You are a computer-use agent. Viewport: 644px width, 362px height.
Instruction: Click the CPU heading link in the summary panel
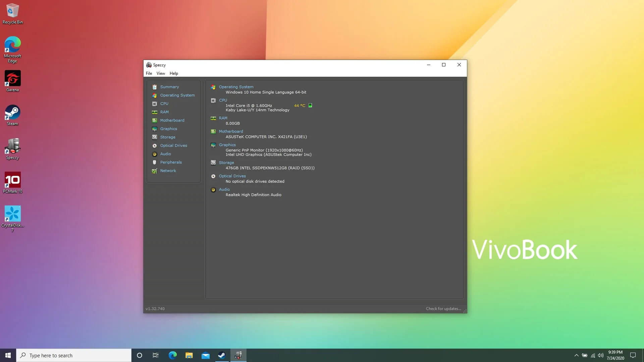tap(223, 100)
